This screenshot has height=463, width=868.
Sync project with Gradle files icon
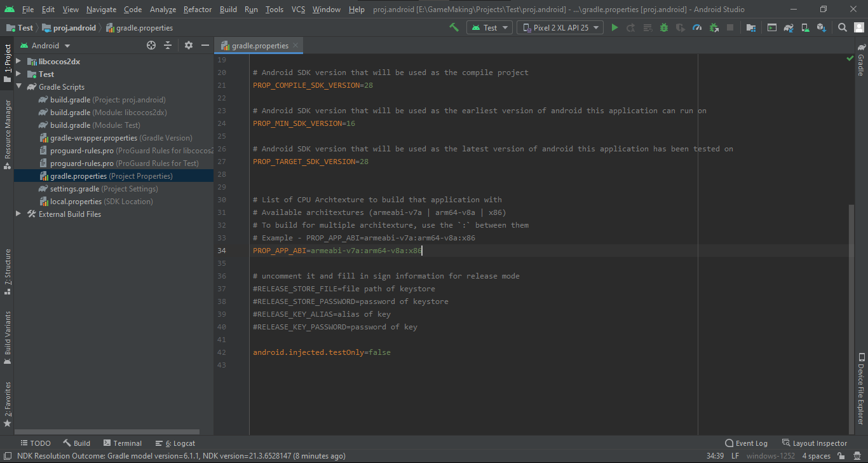(x=789, y=27)
